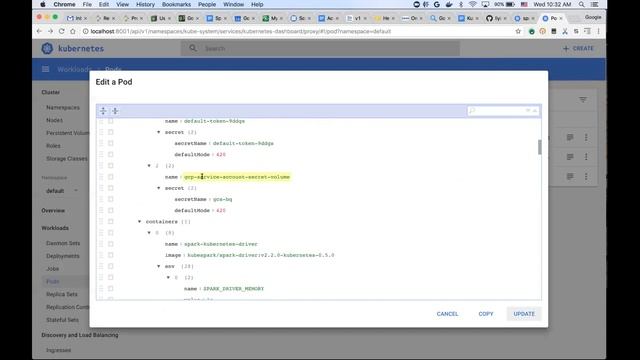Image resolution: width=640 pixels, height=360 pixels.
Task: View logs for the first pod row
Action: pos(570,138)
